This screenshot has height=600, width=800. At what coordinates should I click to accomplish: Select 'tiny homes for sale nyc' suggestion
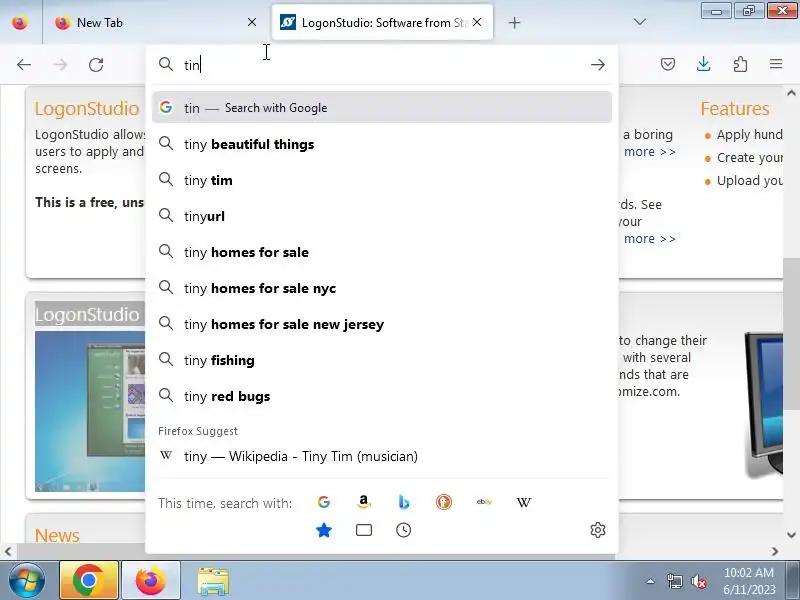[382, 288]
